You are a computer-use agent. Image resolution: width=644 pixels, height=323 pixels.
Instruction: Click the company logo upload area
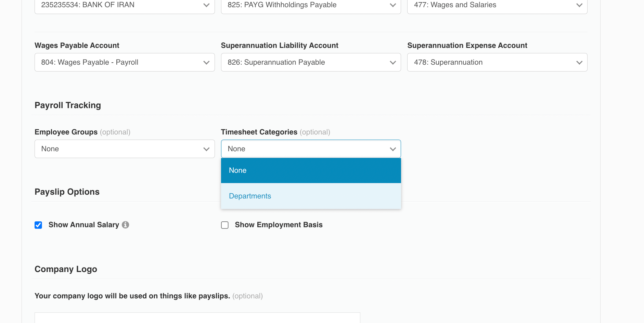tap(197, 318)
